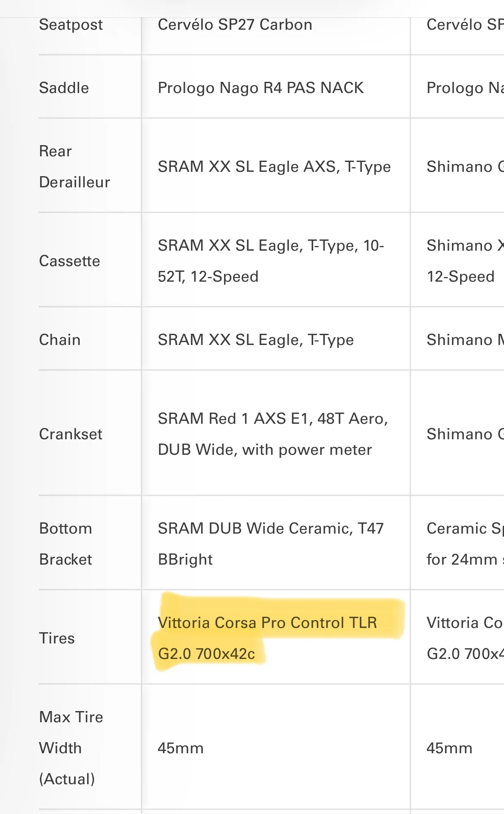Screen dimensions: 504x814
Task: Click Prologo Nago R4 PAS NACK text
Action: pos(261,88)
